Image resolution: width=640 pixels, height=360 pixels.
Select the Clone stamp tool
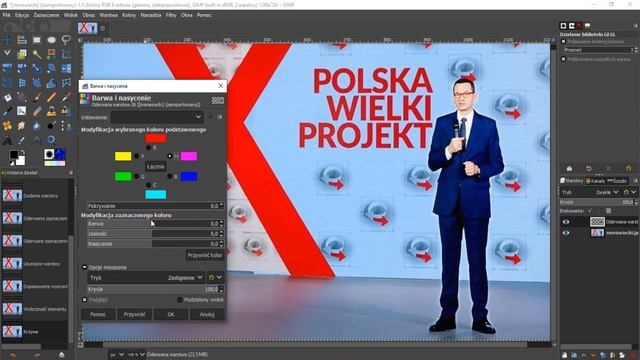pos(51,111)
